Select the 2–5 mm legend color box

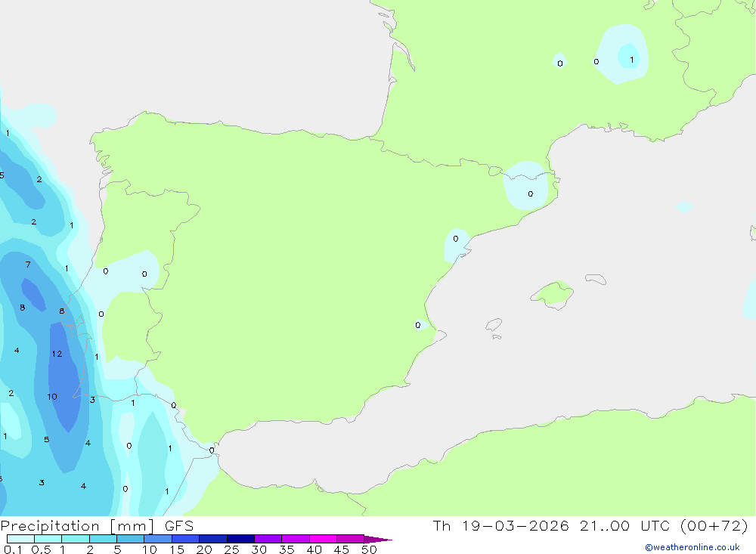click(x=103, y=539)
